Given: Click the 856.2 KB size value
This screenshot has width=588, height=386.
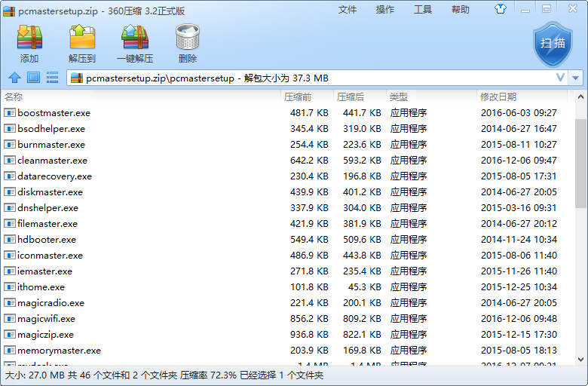Looking at the screenshot, I should 309,318.
